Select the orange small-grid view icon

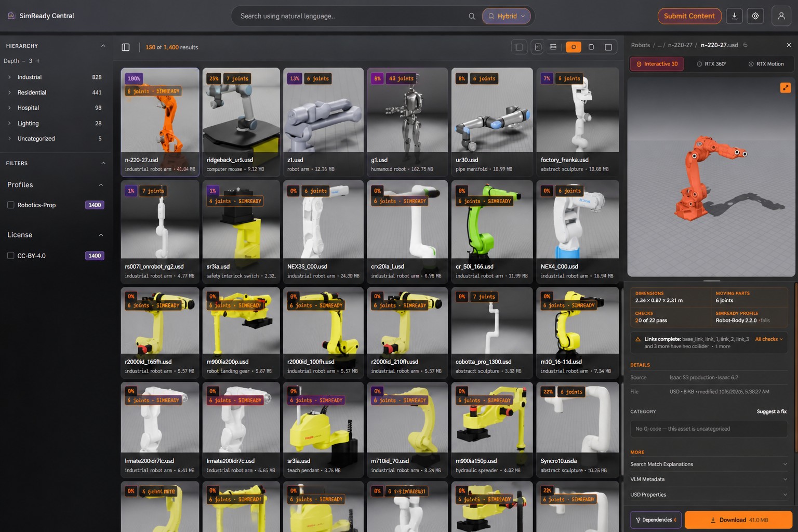[x=574, y=47]
